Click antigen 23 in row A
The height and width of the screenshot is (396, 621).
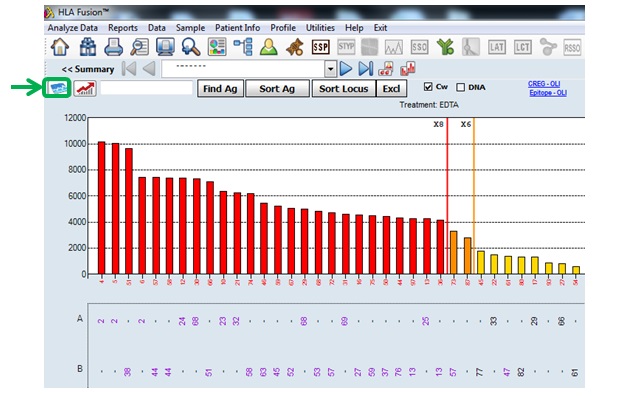[223, 321]
